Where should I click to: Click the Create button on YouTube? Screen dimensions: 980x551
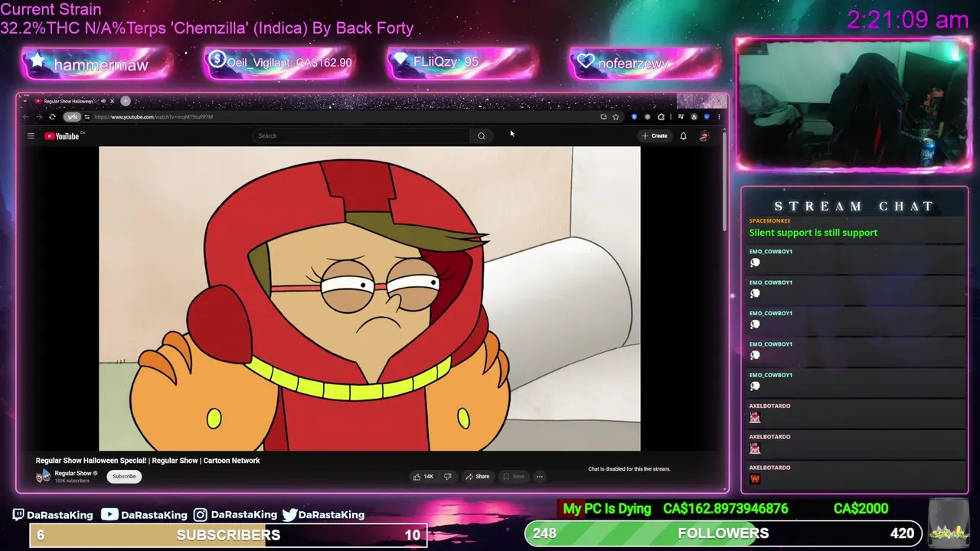[655, 136]
